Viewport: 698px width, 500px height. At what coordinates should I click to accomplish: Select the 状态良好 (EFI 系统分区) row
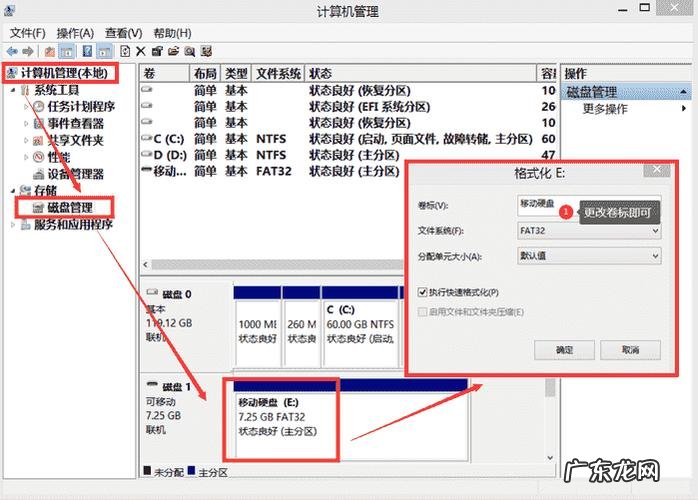click(x=347, y=107)
